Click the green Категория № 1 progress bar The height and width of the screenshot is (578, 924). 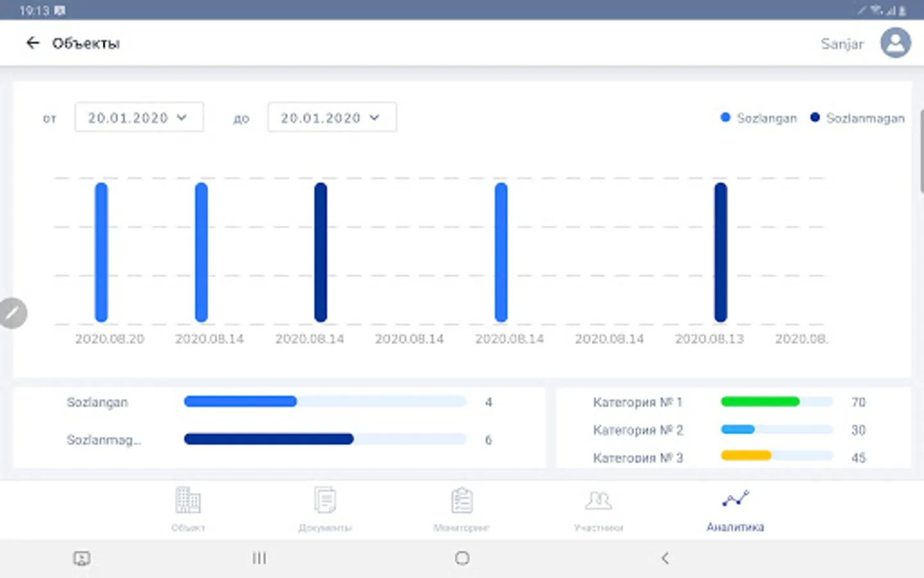pos(777,402)
